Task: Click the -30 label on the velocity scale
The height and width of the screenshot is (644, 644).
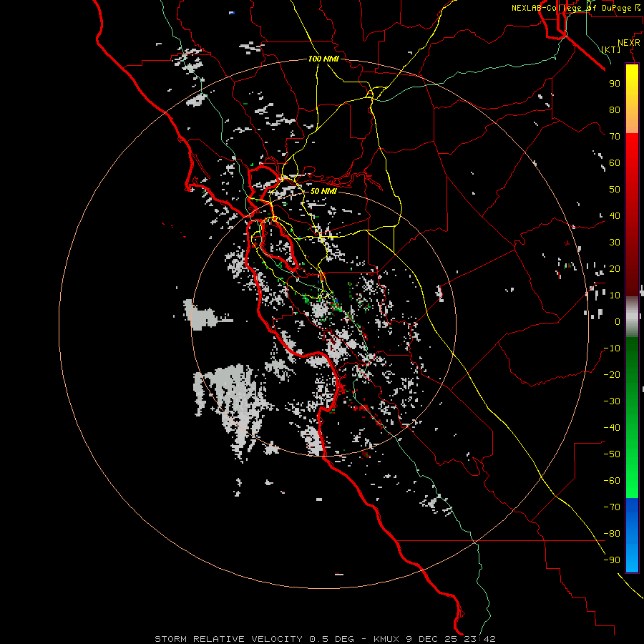Action: pyautogui.click(x=612, y=401)
